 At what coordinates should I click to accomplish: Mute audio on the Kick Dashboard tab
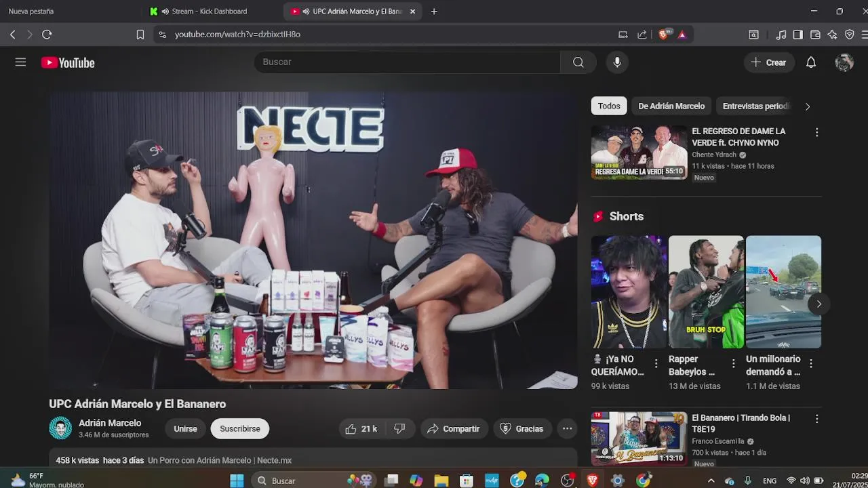[x=165, y=12]
